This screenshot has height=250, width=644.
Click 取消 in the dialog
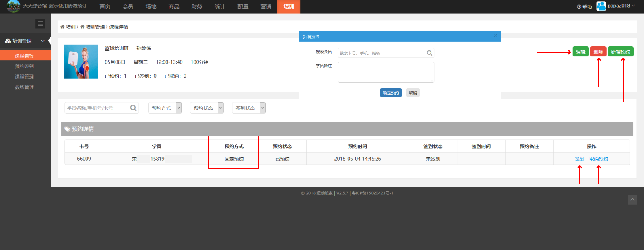coord(413,93)
